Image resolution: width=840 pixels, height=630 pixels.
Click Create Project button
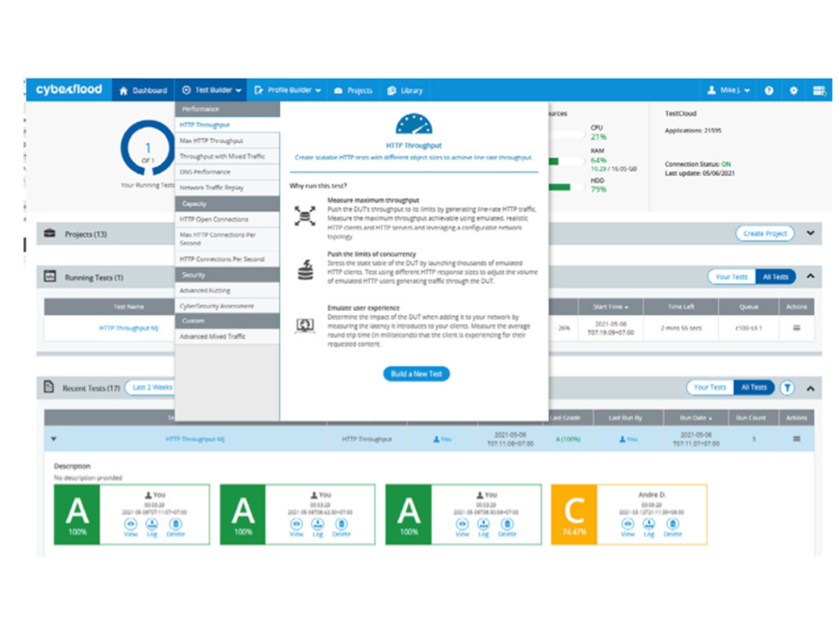tap(765, 234)
